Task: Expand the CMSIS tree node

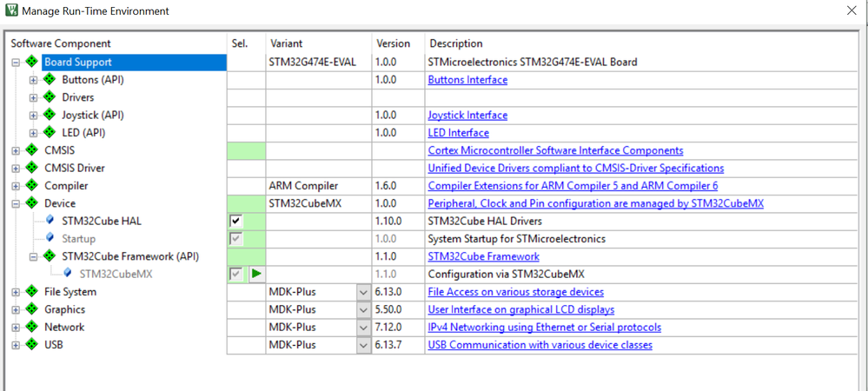Action: click(x=16, y=150)
